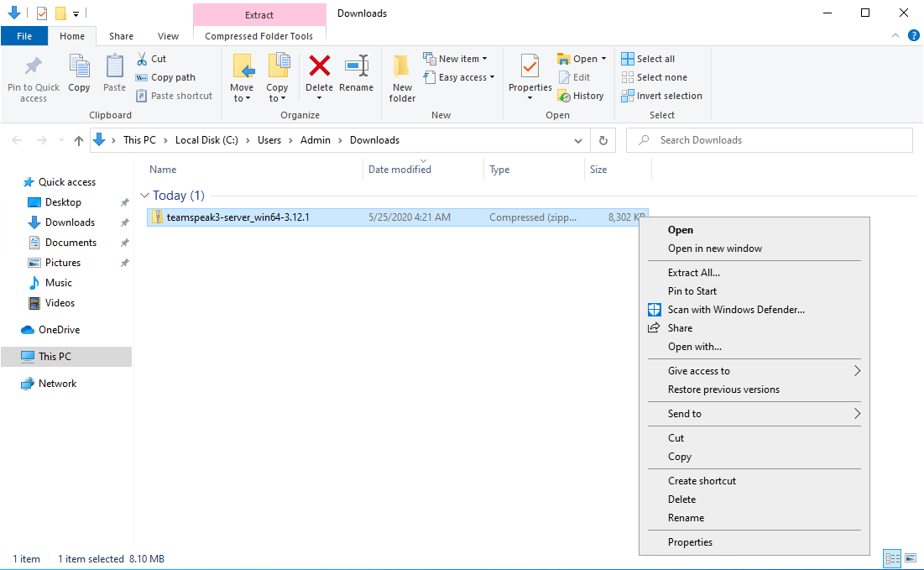This screenshot has width=924, height=570.
Task: Minimize the ribbon chevron
Action: (895, 35)
